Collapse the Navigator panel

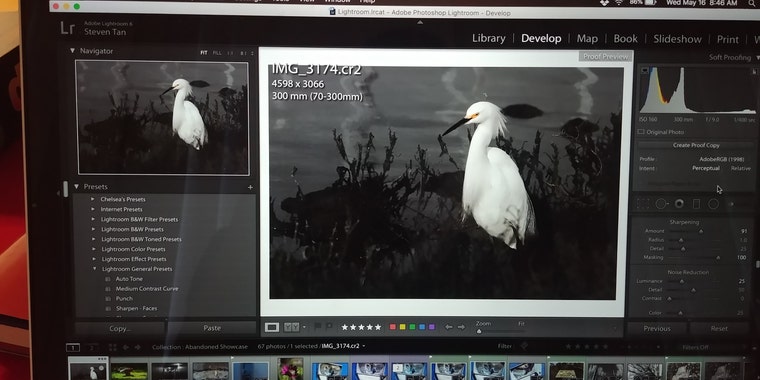72,50
